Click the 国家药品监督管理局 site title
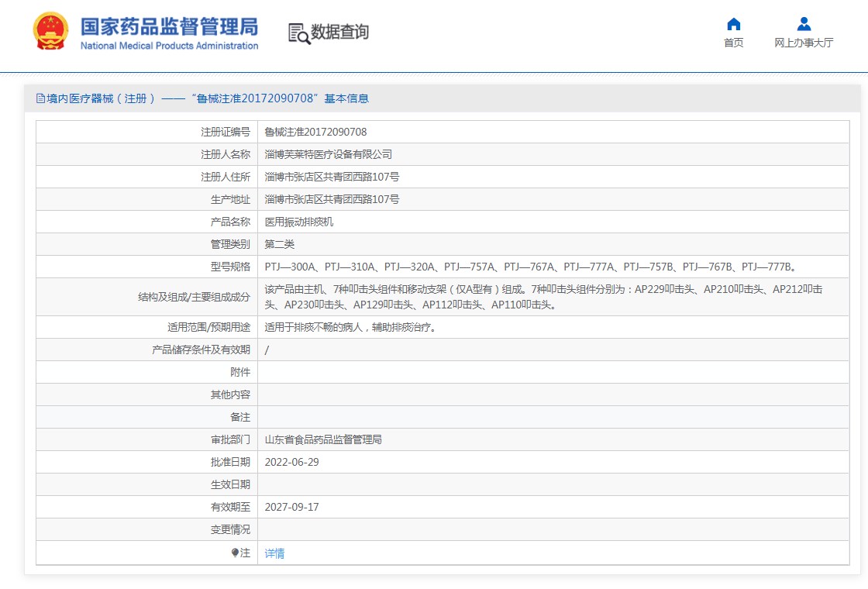The height and width of the screenshot is (589, 868). 169,27
